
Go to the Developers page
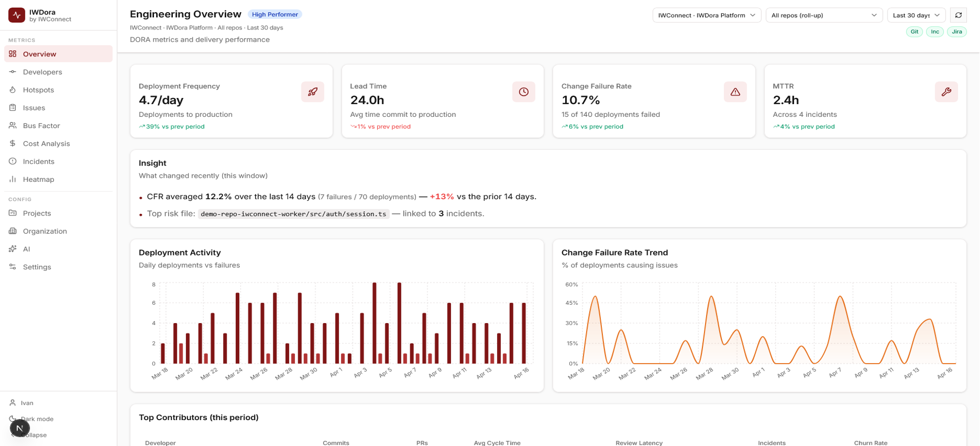58,72
